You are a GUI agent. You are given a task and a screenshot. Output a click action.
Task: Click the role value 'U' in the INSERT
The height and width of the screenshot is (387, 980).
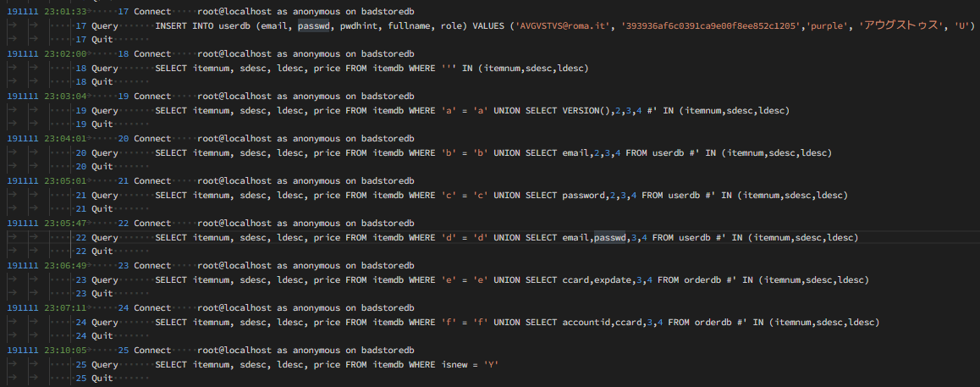962,25
